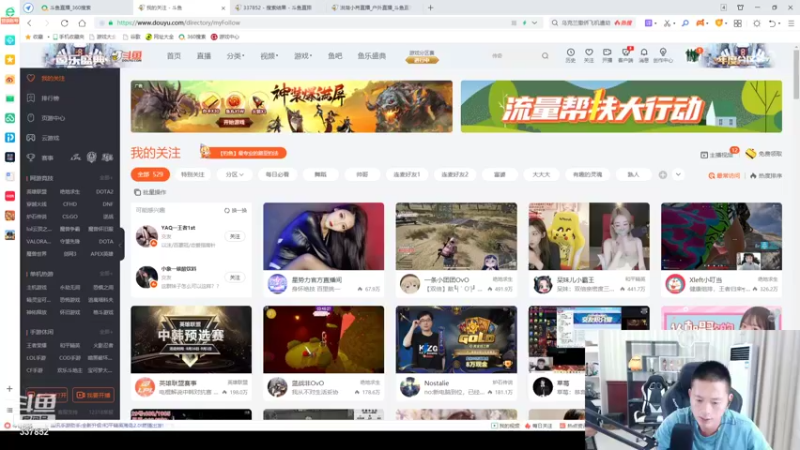The image size is (800, 450).
Task: Click the 流量帮扶大行动 banner
Action: coord(621,106)
